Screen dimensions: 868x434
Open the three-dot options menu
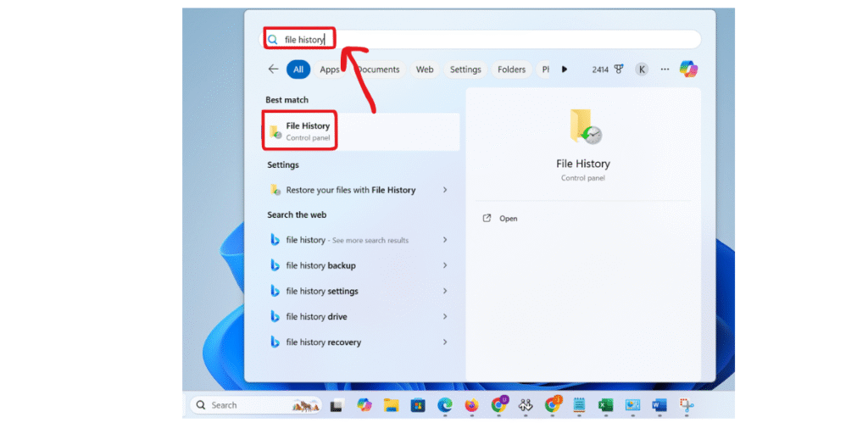coord(665,70)
